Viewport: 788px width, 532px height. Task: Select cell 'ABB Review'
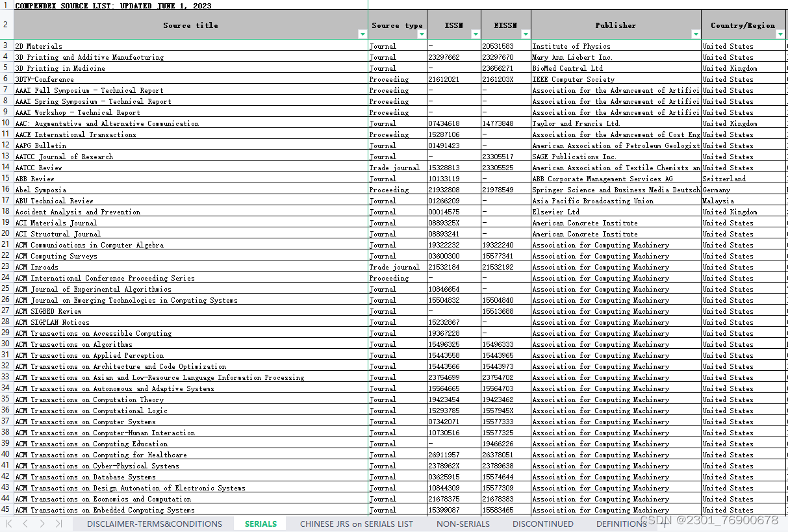[191, 179]
